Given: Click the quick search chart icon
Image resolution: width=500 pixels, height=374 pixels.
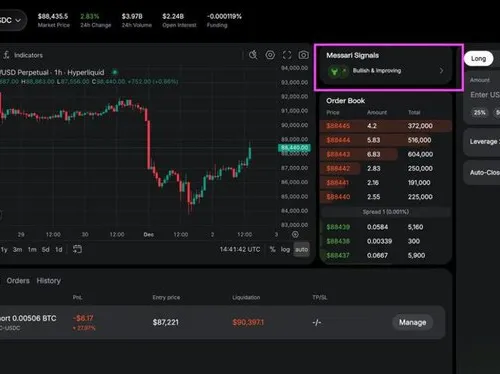Looking at the screenshot, I should (x=253, y=55).
